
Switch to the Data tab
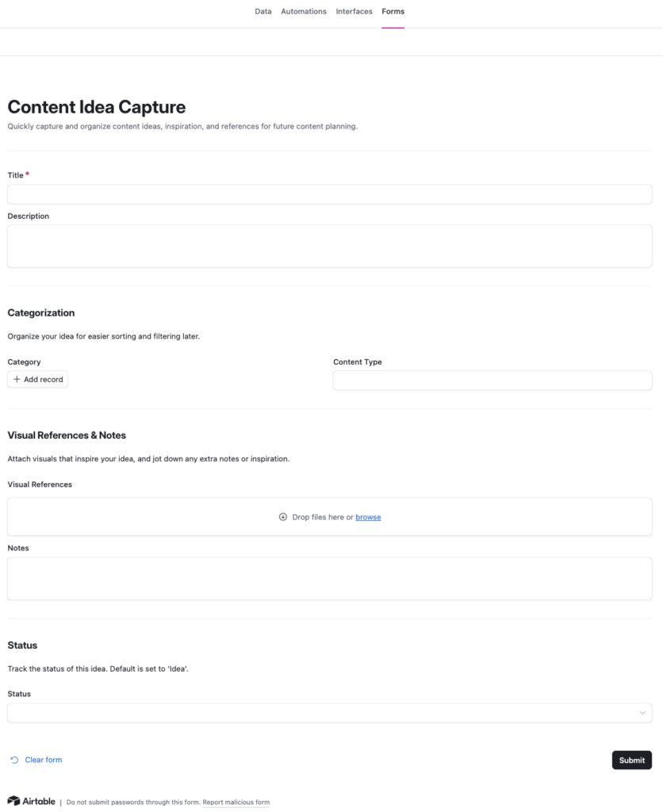[x=263, y=12]
